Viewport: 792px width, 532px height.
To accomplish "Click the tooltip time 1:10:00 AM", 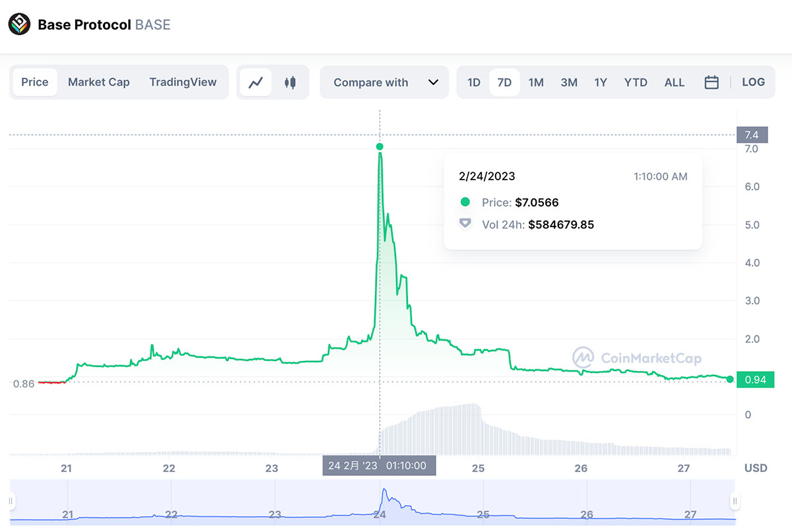I will coord(661,176).
